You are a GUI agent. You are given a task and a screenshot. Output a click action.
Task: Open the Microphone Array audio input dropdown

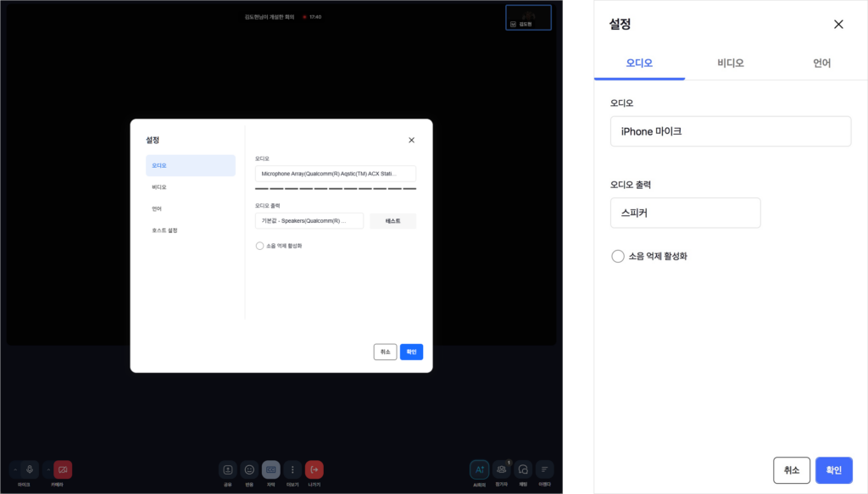(x=336, y=174)
